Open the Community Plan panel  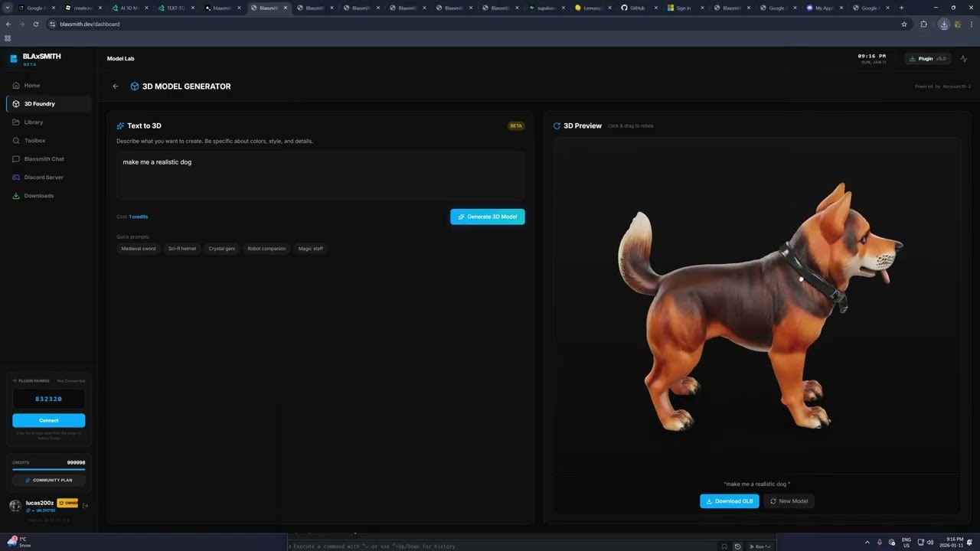click(48, 480)
